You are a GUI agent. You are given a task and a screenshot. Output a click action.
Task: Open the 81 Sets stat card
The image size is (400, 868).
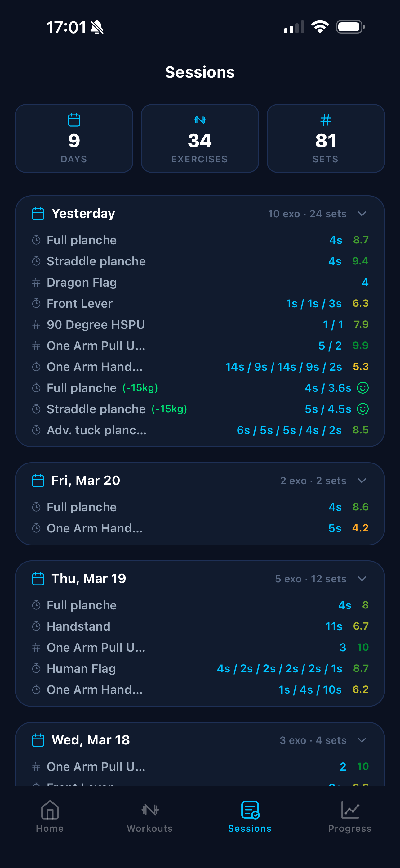click(325, 138)
